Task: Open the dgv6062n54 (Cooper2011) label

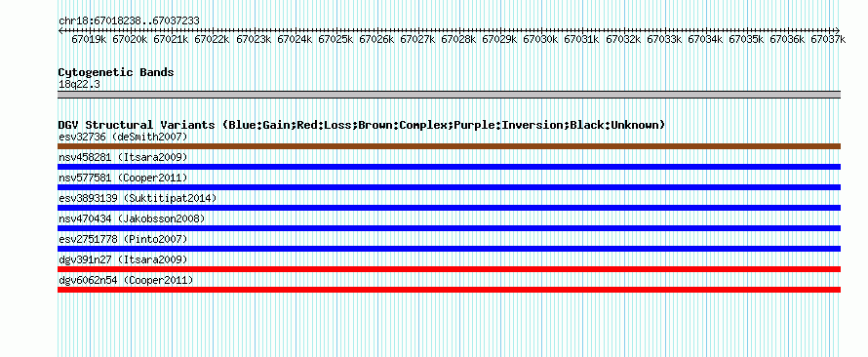Action: coord(126,280)
